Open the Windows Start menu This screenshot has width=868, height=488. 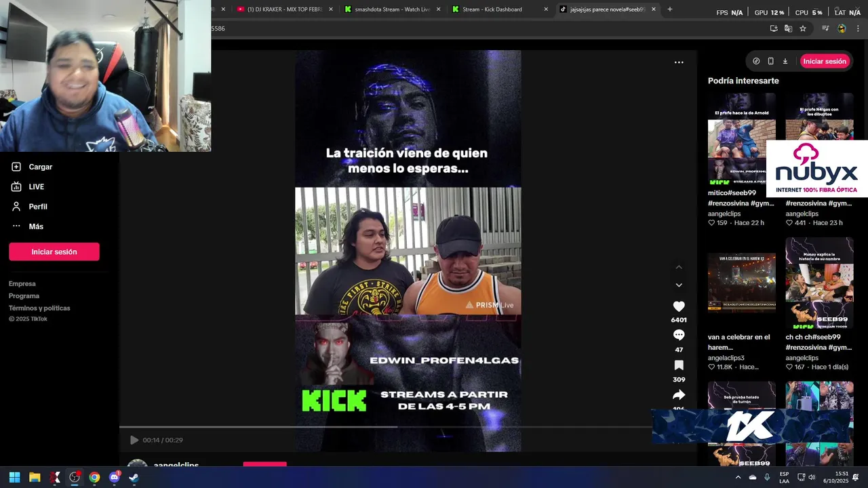tap(14, 477)
